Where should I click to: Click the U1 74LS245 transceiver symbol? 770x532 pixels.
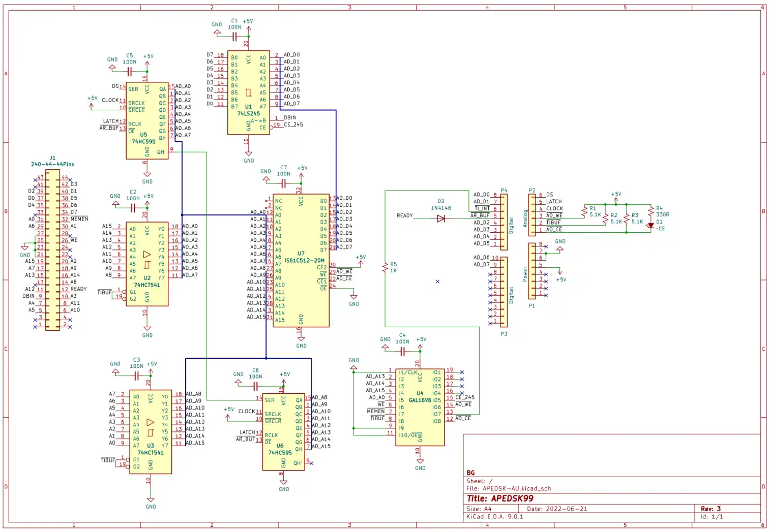[x=248, y=92]
